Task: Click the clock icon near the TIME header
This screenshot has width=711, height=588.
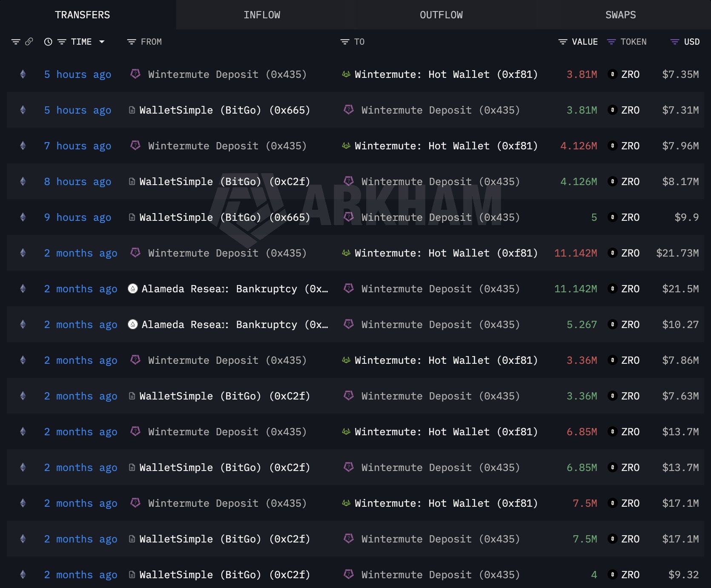Action: click(x=47, y=42)
